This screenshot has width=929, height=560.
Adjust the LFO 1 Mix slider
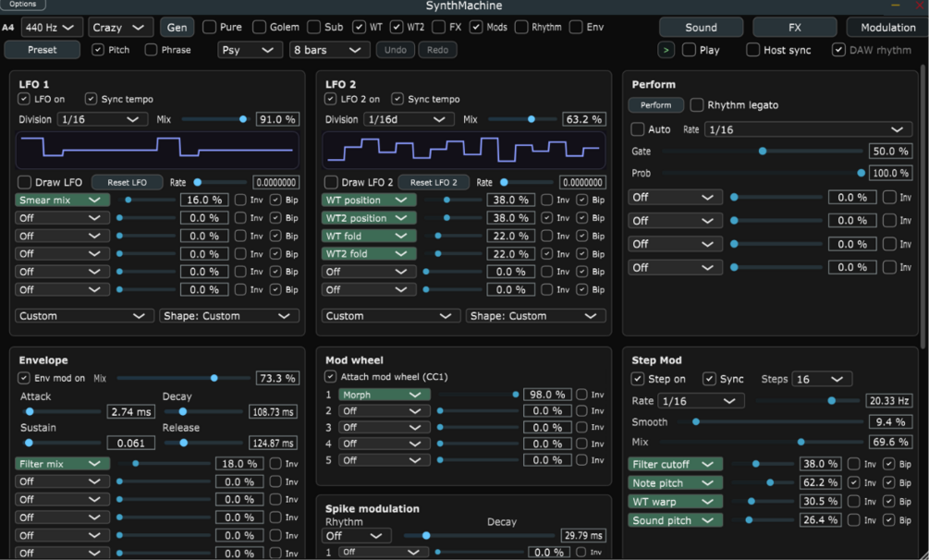[214, 119]
